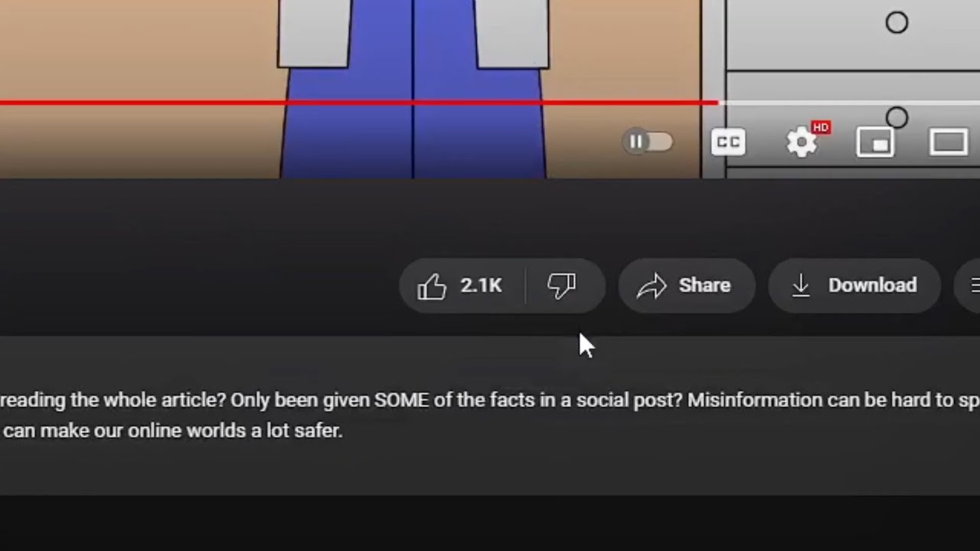The width and height of the screenshot is (980, 551).
Task: Seek backward on the red played progress bar
Action: click(359, 102)
